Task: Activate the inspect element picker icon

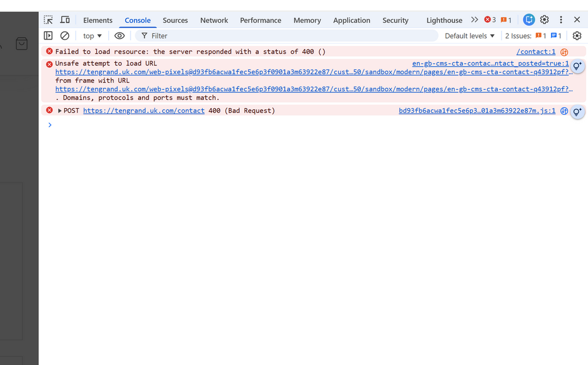Action: [x=48, y=20]
